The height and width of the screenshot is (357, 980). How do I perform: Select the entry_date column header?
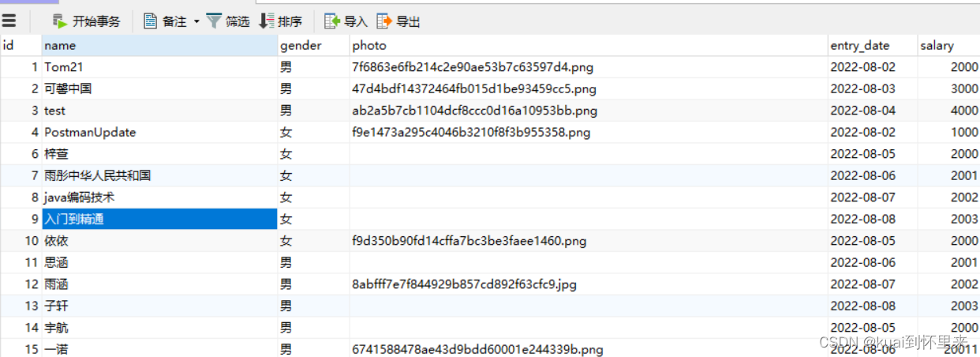(873, 45)
